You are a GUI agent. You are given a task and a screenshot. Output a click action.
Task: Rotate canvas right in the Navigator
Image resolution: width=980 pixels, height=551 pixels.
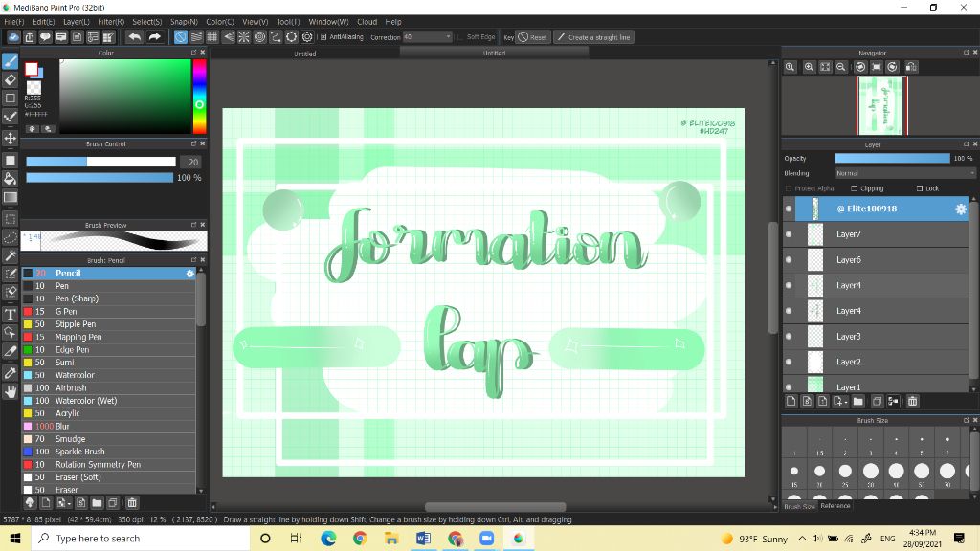tap(893, 67)
